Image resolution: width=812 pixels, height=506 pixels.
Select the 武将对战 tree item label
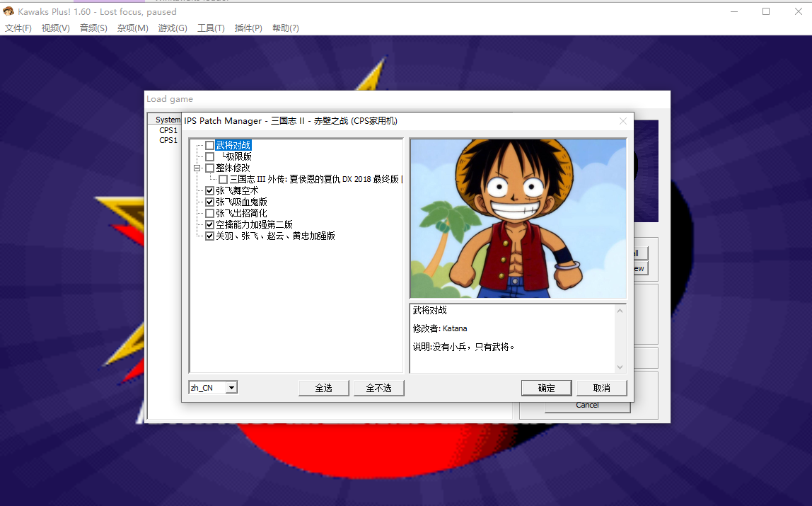233,146
